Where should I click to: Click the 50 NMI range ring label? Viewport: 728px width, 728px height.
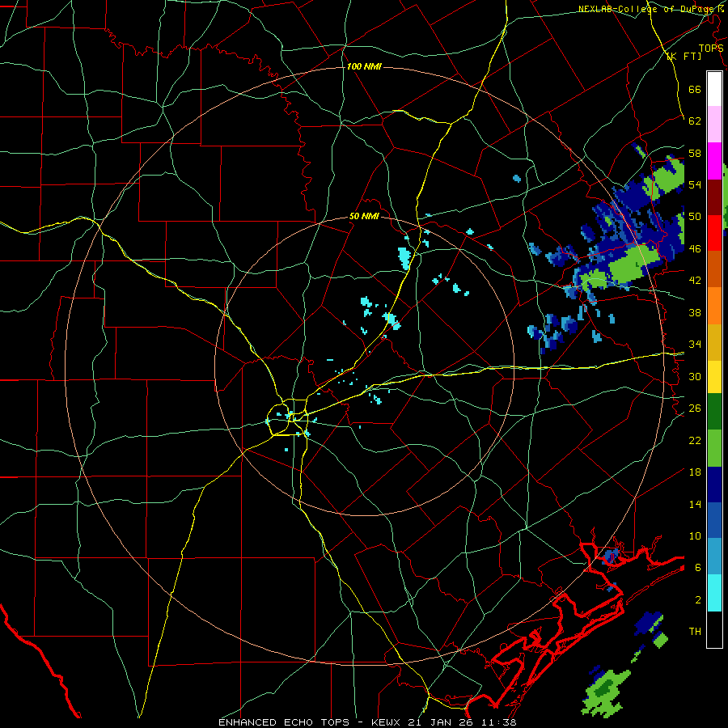[364, 217]
